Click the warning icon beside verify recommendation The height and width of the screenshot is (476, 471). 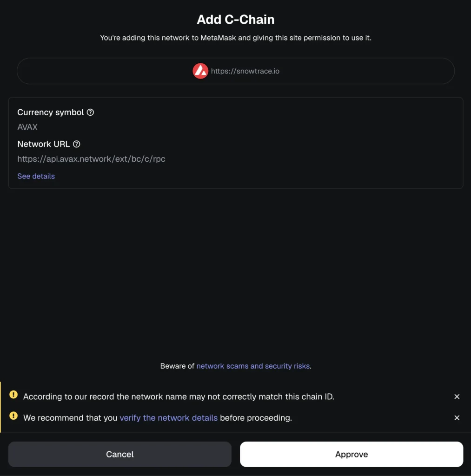(x=13, y=416)
